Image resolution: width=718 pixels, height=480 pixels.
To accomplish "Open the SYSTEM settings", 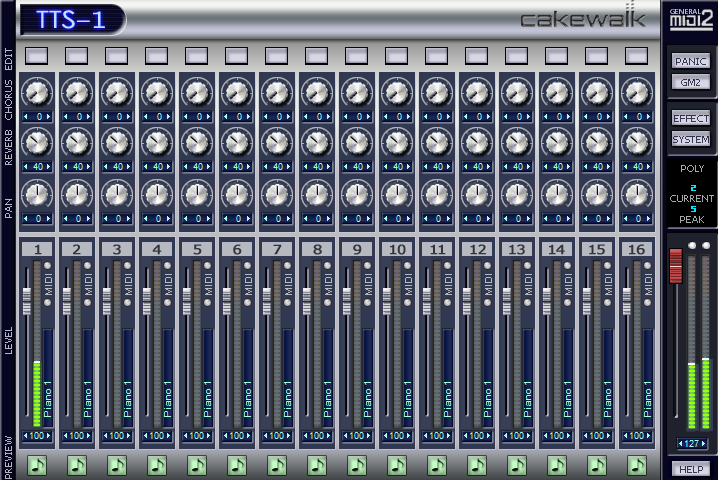I will click(691, 139).
